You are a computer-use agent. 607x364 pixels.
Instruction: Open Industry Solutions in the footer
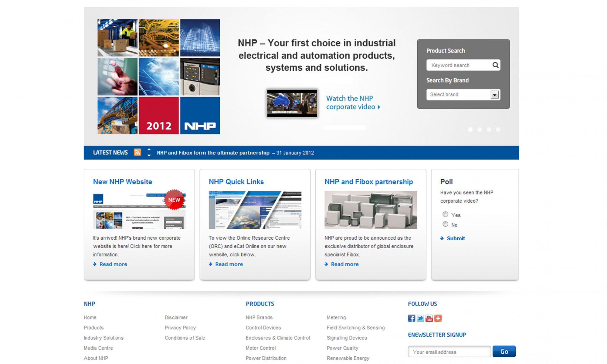pos(103,338)
